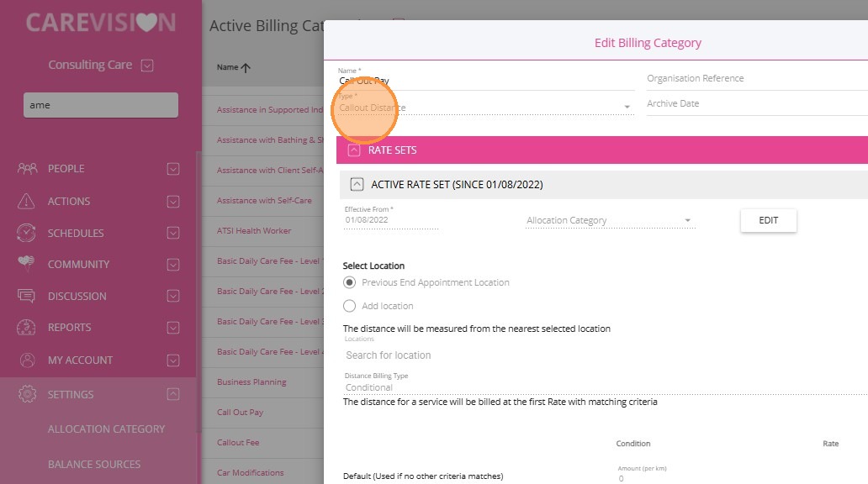Viewport: 868px width, 484px height.
Task: Collapse the Active Rate Set panel
Action: click(357, 185)
